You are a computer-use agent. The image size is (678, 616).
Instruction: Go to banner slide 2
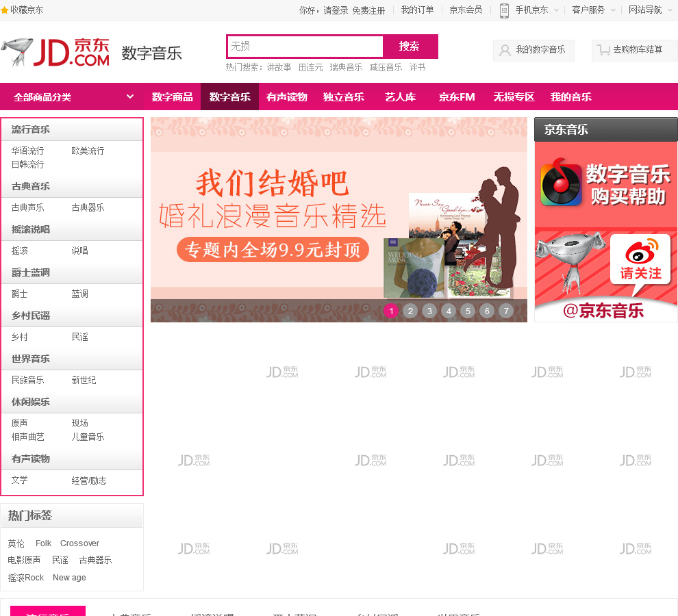click(410, 311)
